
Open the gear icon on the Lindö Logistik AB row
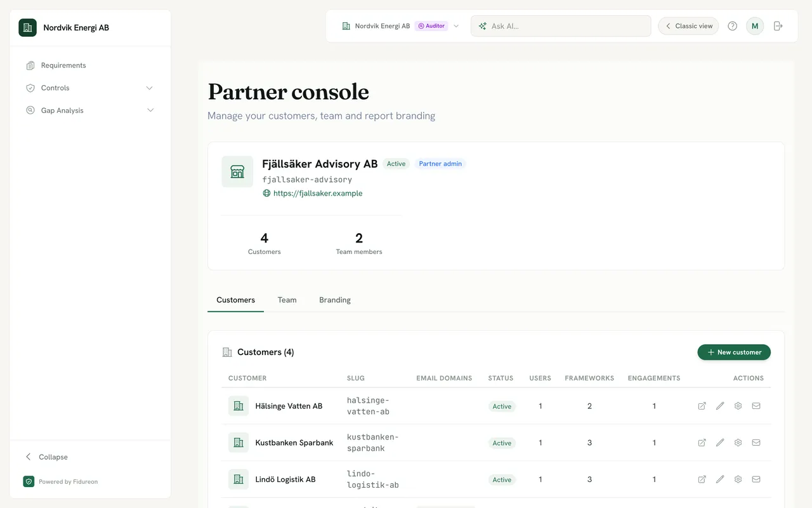pyautogui.click(x=738, y=480)
